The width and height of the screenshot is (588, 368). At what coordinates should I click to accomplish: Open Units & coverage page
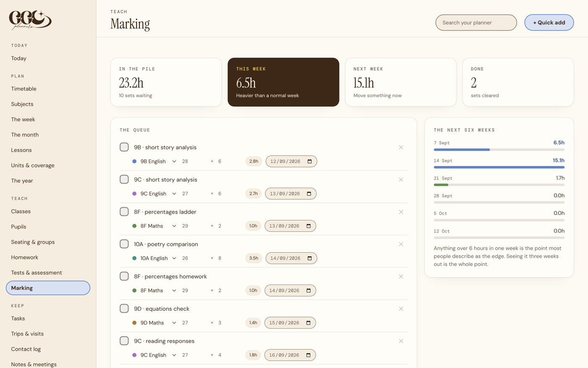pyautogui.click(x=48, y=165)
